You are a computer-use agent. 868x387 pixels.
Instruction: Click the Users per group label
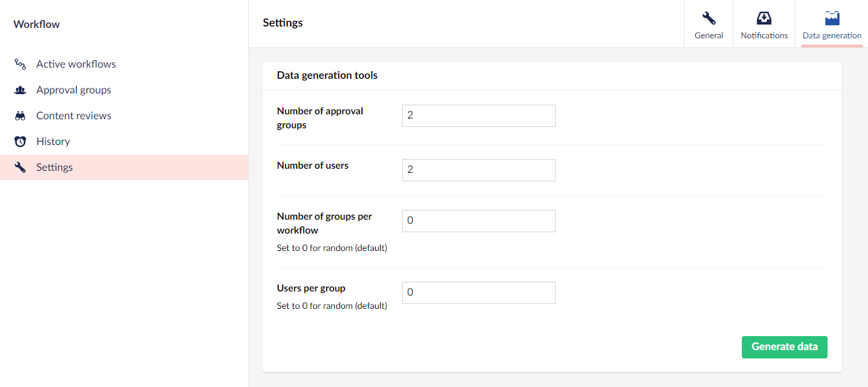tap(311, 288)
